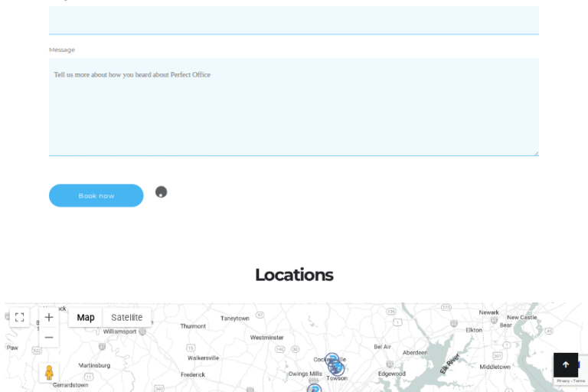Toggle fullscreen view of the map
Image resolution: width=588 pixels, height=392 pixels.
(19, 317)
